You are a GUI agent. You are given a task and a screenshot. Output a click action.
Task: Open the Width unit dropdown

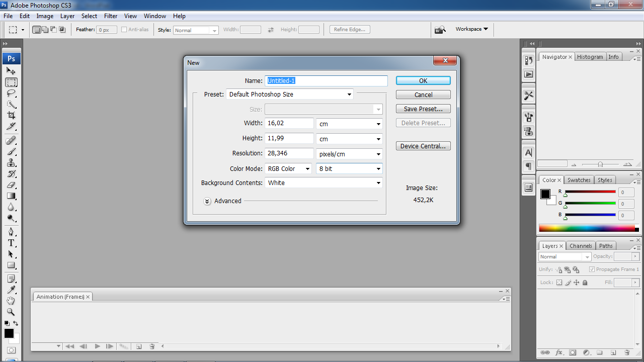[x=349, y=124]
